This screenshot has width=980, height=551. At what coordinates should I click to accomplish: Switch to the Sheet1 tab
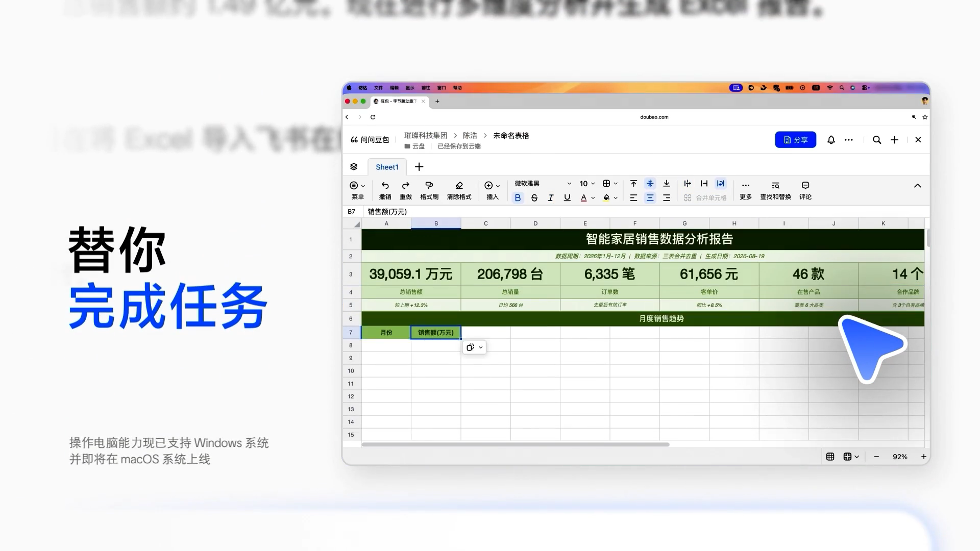(387, 167)
